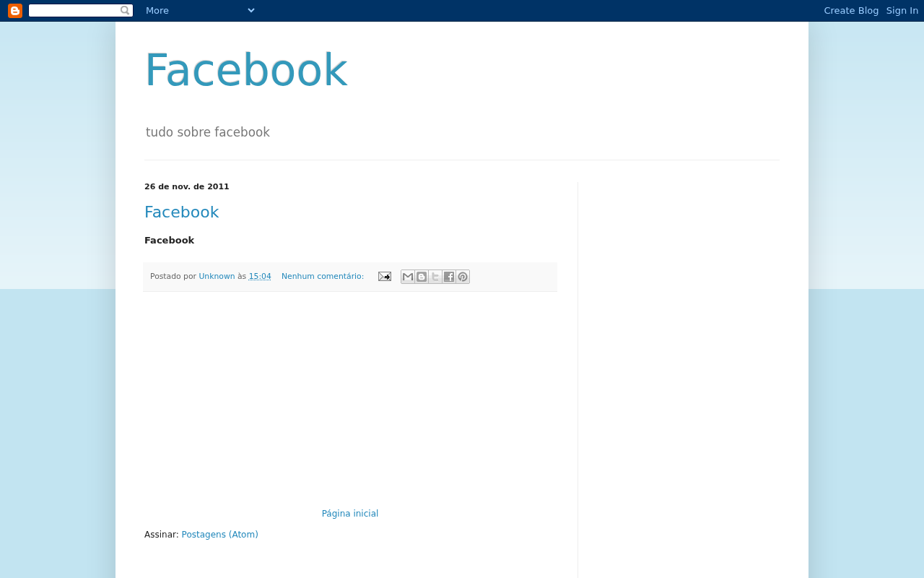Open the More dropdown menu
Screen dimensions: 924x578
(200, 11)
